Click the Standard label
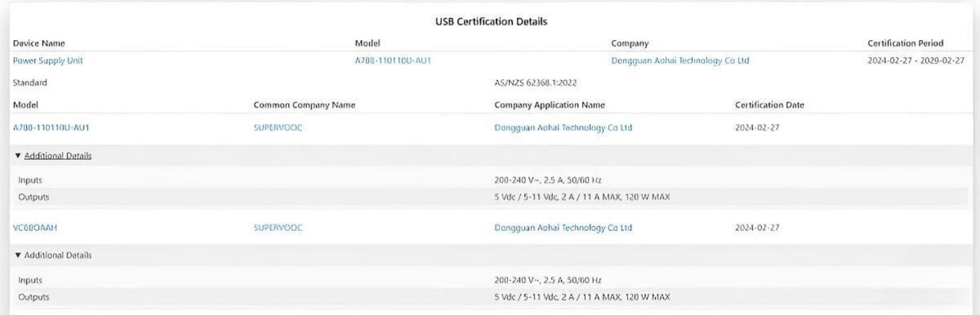 click(30, 82)
